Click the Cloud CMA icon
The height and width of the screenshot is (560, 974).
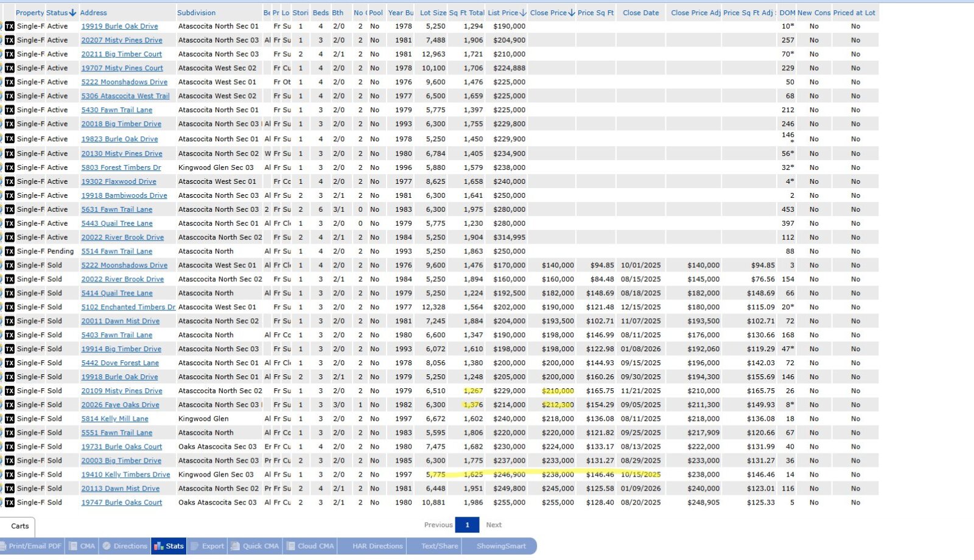click(x=290, y=546)
